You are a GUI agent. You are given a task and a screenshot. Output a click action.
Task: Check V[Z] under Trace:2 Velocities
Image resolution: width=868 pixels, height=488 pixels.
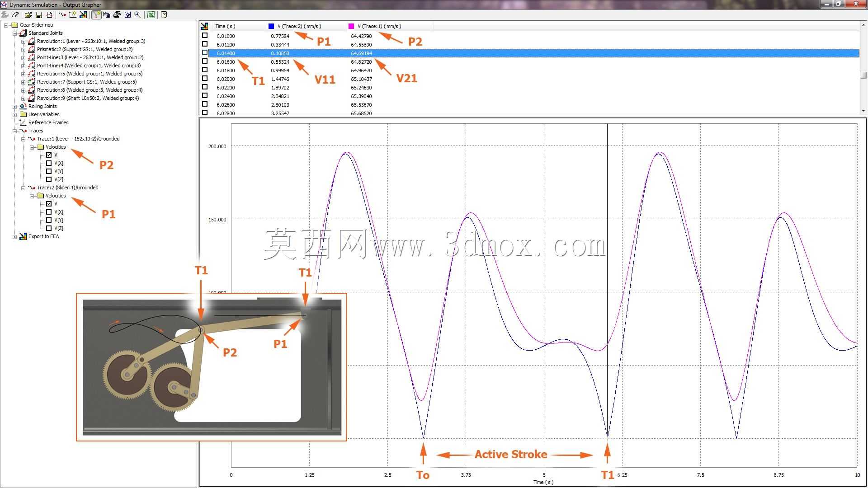[49, 228]
